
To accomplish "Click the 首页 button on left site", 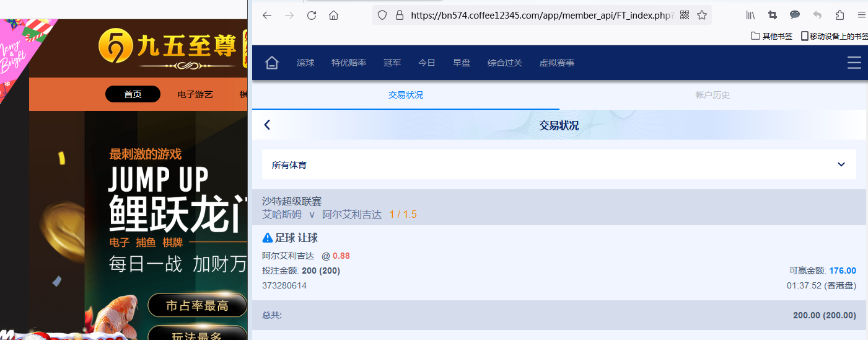I will pos(133,94).
